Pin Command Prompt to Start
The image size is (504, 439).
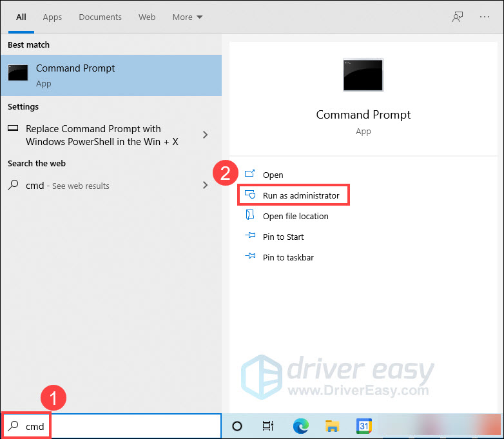(x=283, y=237)
